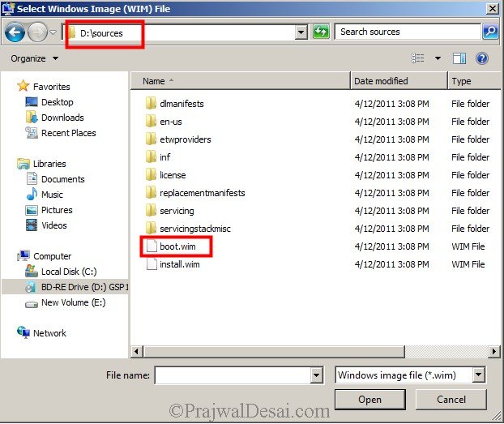The width and height of the screenshot is (504, 424).
Task: Select the en-us folder icon
Action: (x=151, y=122)
